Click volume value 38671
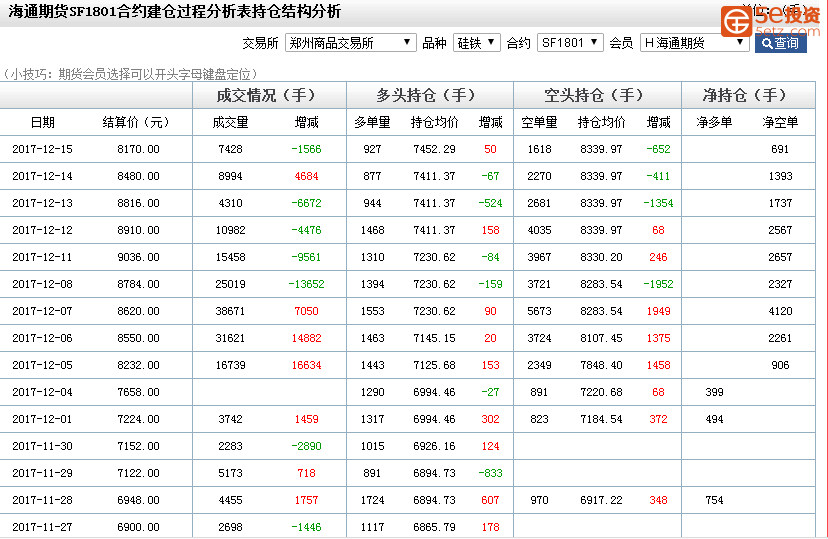Screen dimensions: 828x539 tap(230, 311)
